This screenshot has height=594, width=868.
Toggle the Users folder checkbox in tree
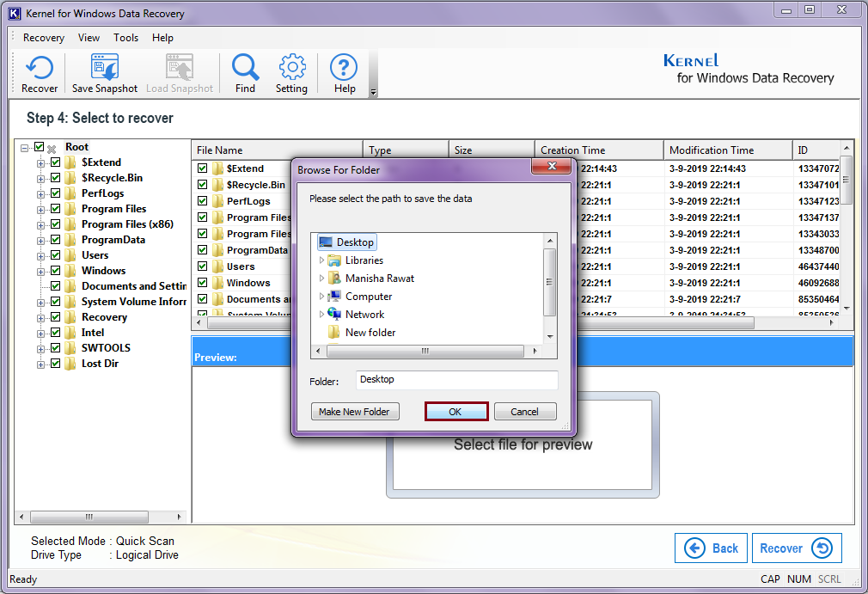click(56, 255)
